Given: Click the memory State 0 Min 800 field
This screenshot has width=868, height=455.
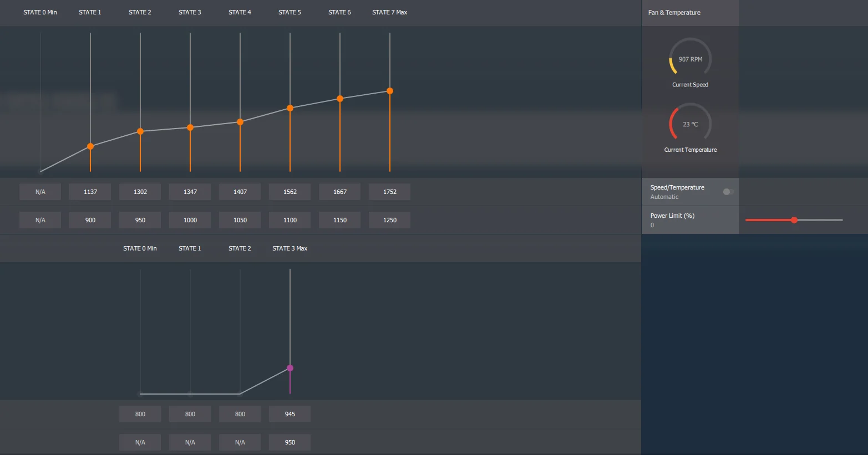Looking at the screenshot, I should [140, 414].
